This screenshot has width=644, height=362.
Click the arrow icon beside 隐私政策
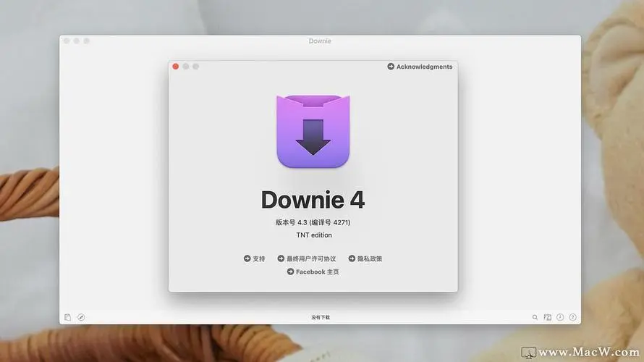click(352, 258)
